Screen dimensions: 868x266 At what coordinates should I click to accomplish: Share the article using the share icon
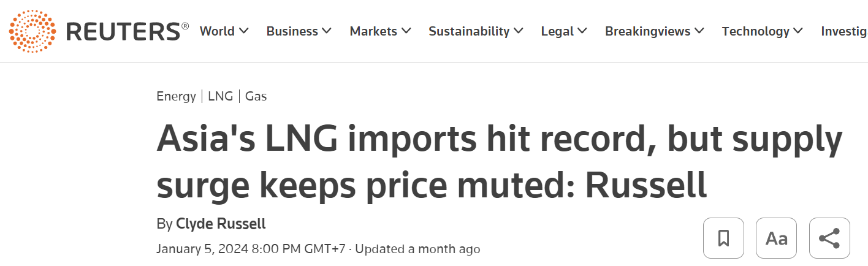pos(829,238)
